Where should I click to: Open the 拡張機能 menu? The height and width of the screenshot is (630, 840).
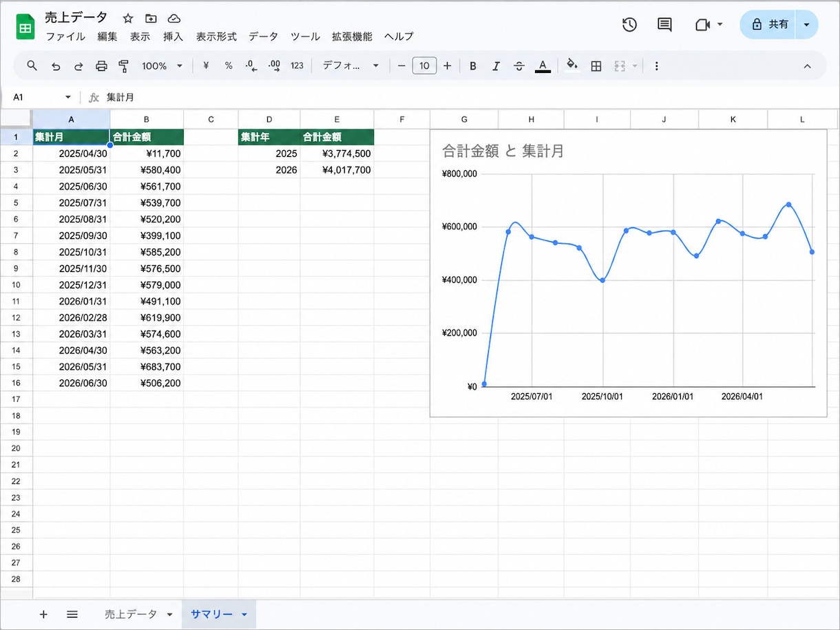coord(352,36)
